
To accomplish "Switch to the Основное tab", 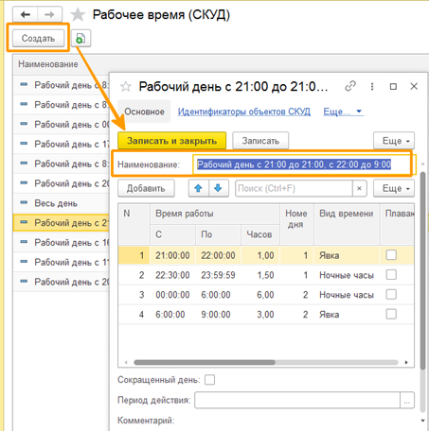I will tap(144, 112).
